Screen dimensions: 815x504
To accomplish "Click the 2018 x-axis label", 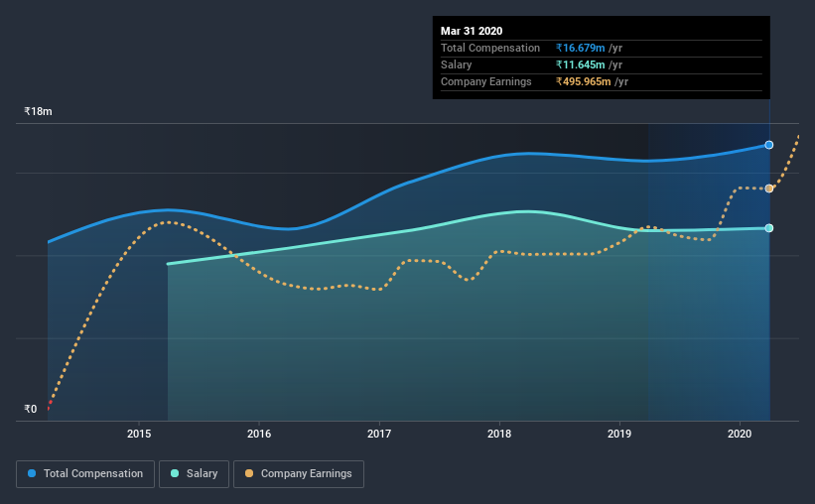I will (499, 434).
